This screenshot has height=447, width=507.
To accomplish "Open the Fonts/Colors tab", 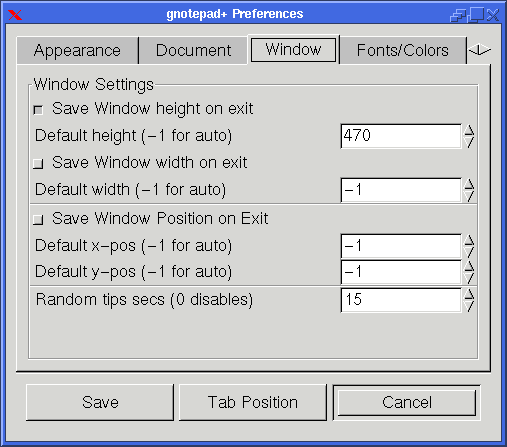I will pyautogui.click(x=403, y=51).
